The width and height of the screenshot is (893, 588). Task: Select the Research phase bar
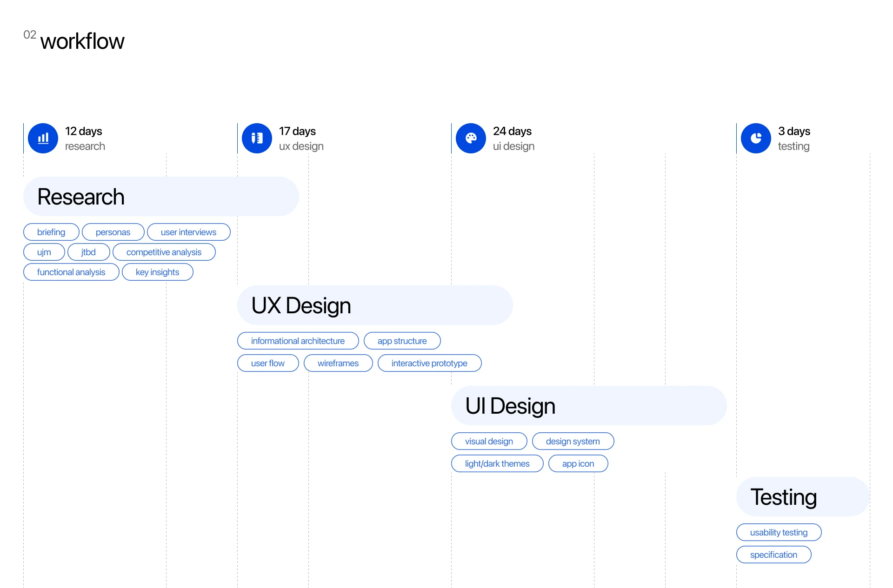(x=160, y=196)
